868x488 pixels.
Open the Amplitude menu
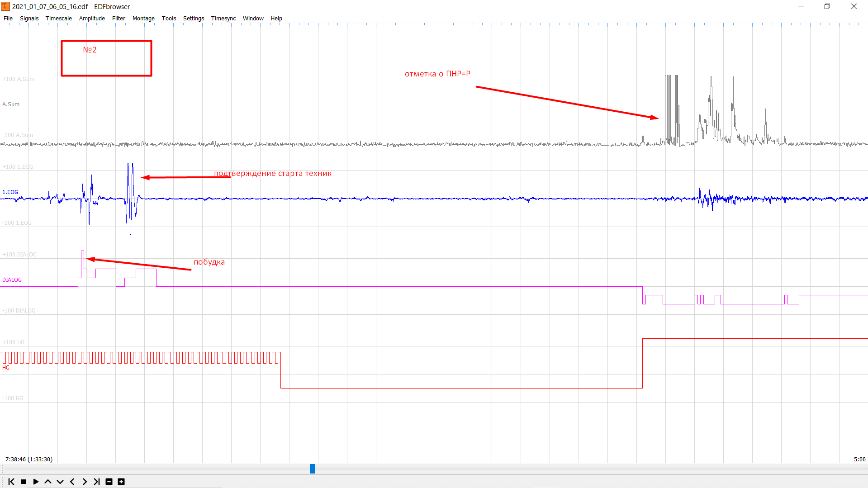[92, 19]
